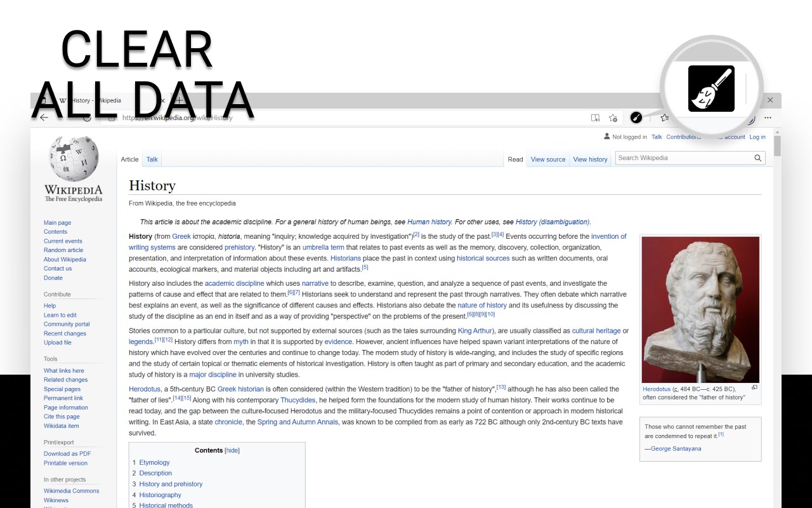Screen dimensions: 812x508
Task: Open the browser three-dots settings menu
Action: tap(768, 117)
